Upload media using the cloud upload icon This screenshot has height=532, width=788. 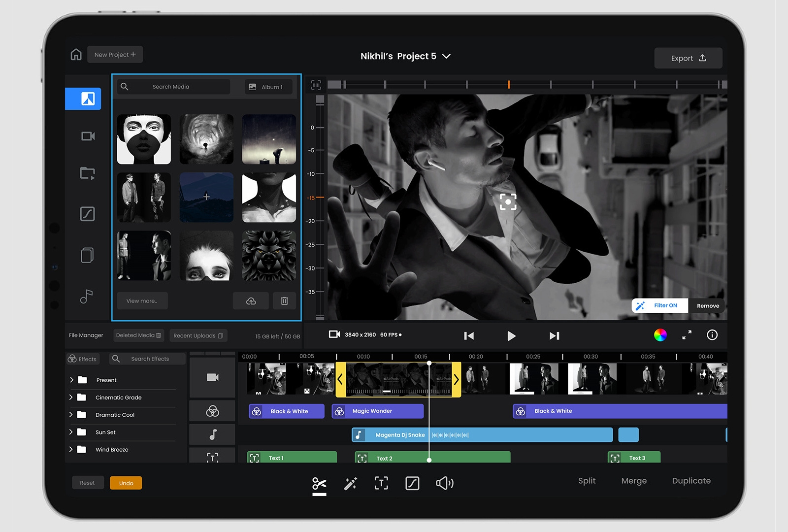click(251, 300)
